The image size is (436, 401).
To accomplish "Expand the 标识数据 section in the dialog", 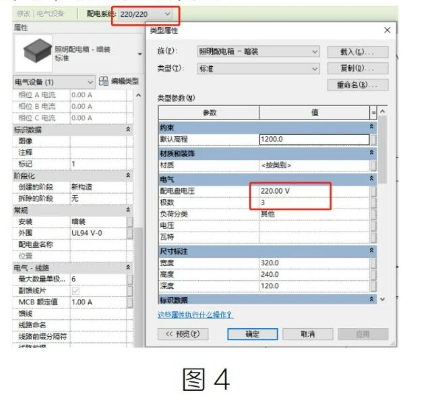I will [x=372, y=299].
